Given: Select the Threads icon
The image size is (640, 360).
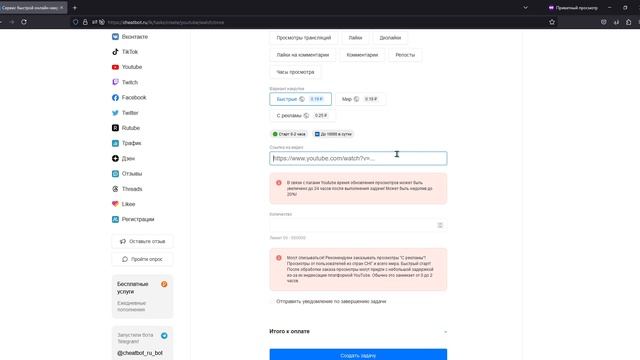Looking at the screenshot, I should (115, 189).
